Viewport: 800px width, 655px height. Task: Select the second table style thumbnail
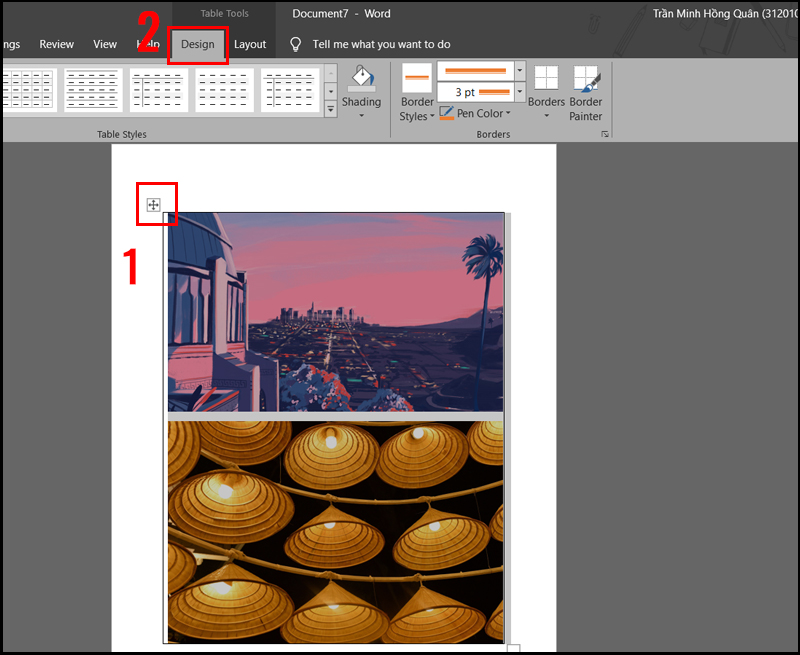point(93,90)
